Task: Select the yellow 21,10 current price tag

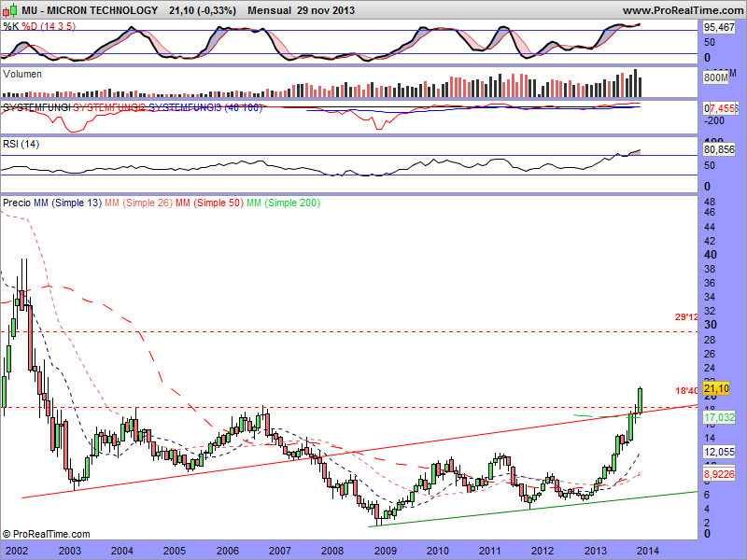Action: coord(716,388)
